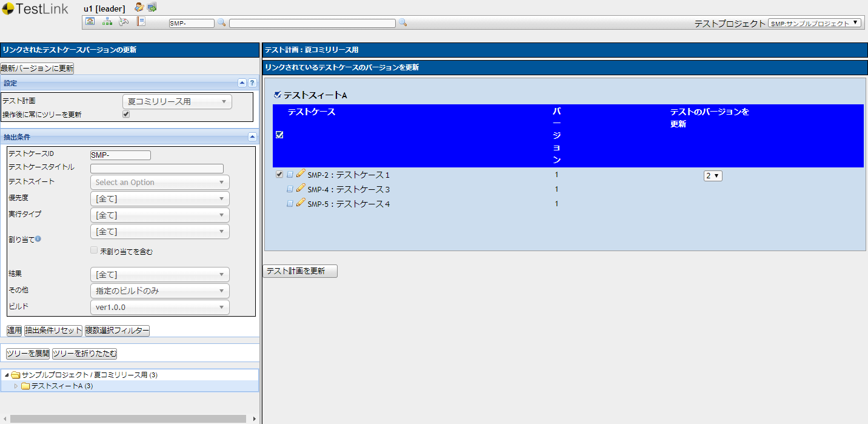Collapse サンプルプロジェクト tree root arrow

[x=6, y=375]
